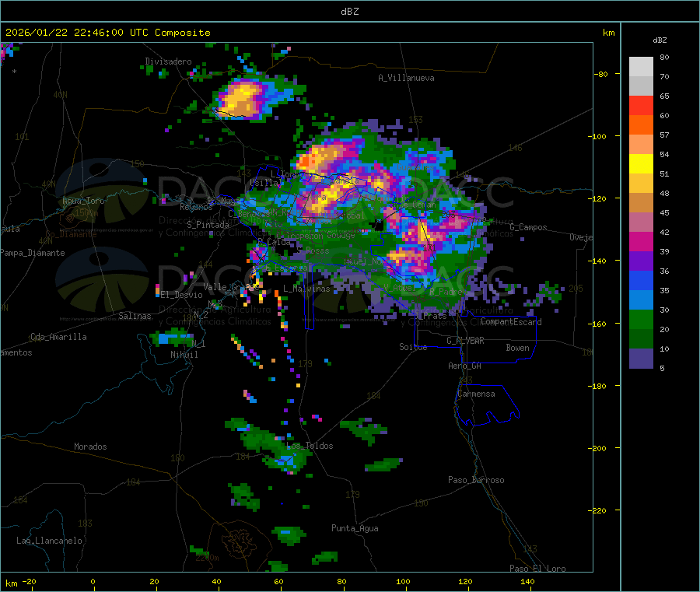The height and width of the screenshot is (592, 700).
Task: Click the Punta_Agua location label
Action: click(355, 528)
